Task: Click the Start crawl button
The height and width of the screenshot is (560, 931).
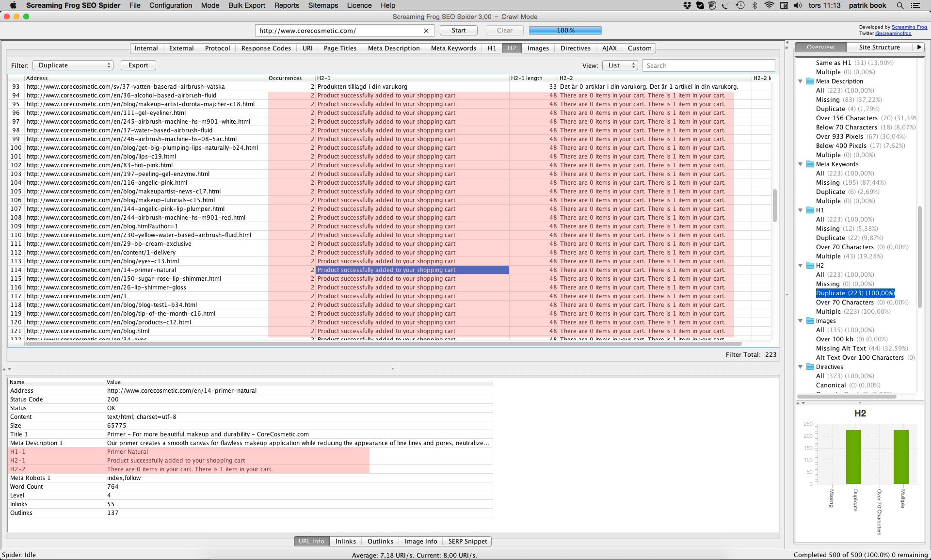Action: click(x=458, y=30)
